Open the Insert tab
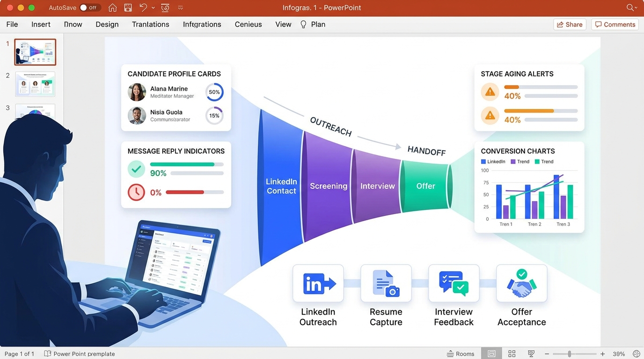The image size is (644, 359). point(41,24)
